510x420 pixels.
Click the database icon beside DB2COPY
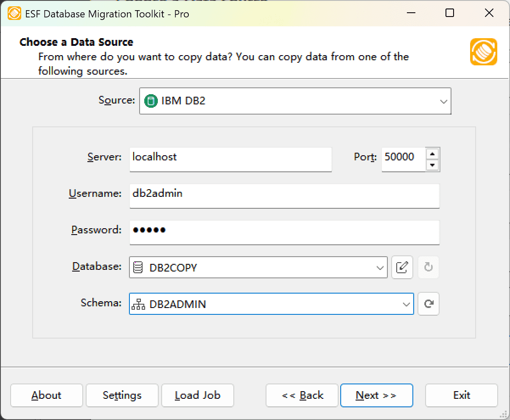pos(138,267)
